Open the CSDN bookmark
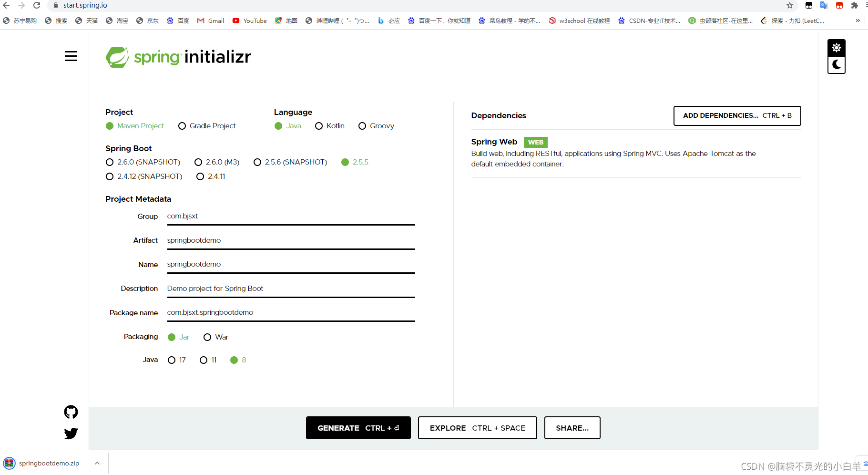The image size is (868, 475). point(649,21)
